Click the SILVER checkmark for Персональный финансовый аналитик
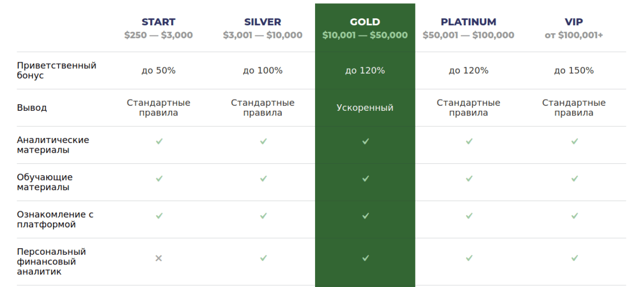The image size is (644, 287). coord(263,259)
